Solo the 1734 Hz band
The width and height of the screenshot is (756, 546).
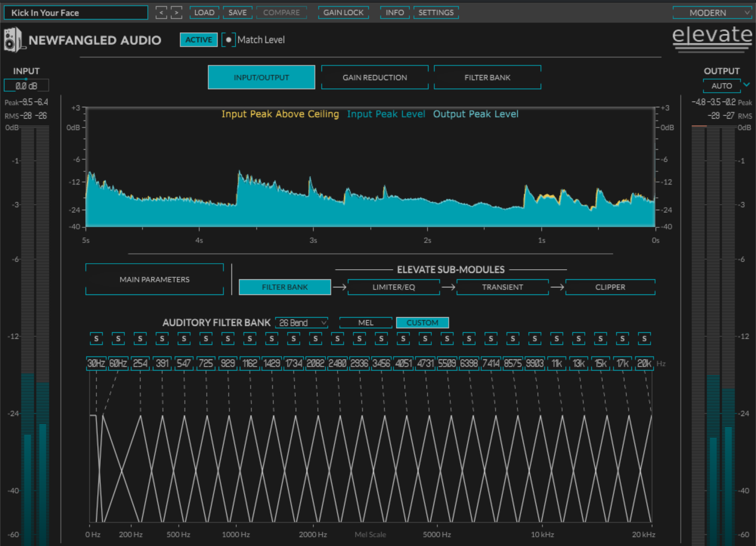pyautogui.click(x=293, y=339)
